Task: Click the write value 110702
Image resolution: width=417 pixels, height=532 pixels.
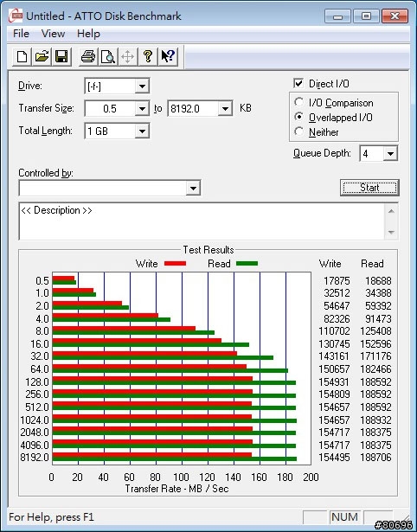Action: click(334, 330)
